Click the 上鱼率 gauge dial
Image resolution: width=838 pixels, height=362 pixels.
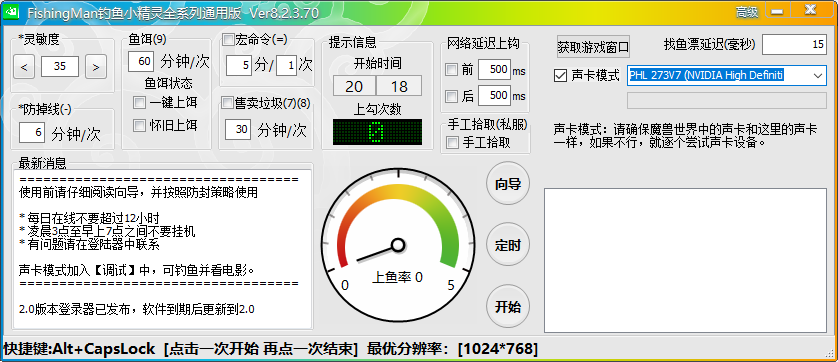[x=398, y=246]
